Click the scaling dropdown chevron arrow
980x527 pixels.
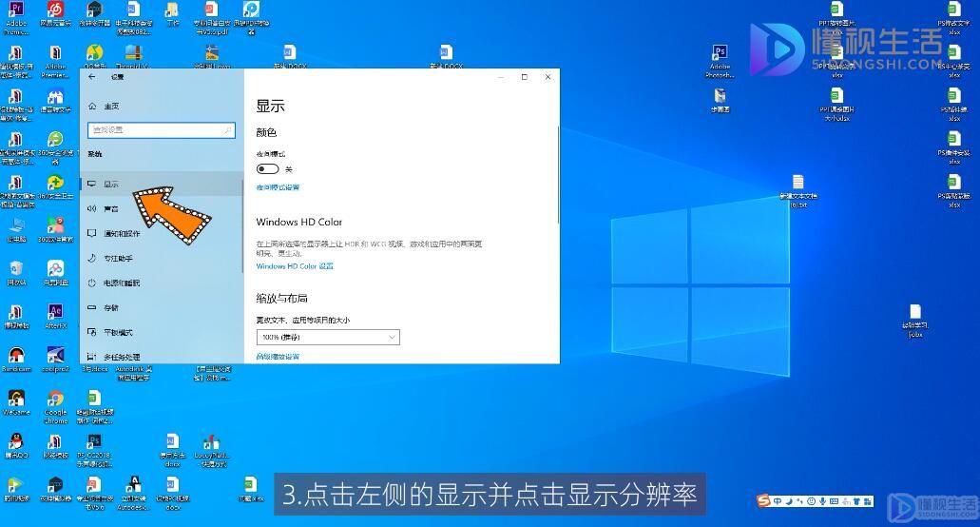point(392,337)
